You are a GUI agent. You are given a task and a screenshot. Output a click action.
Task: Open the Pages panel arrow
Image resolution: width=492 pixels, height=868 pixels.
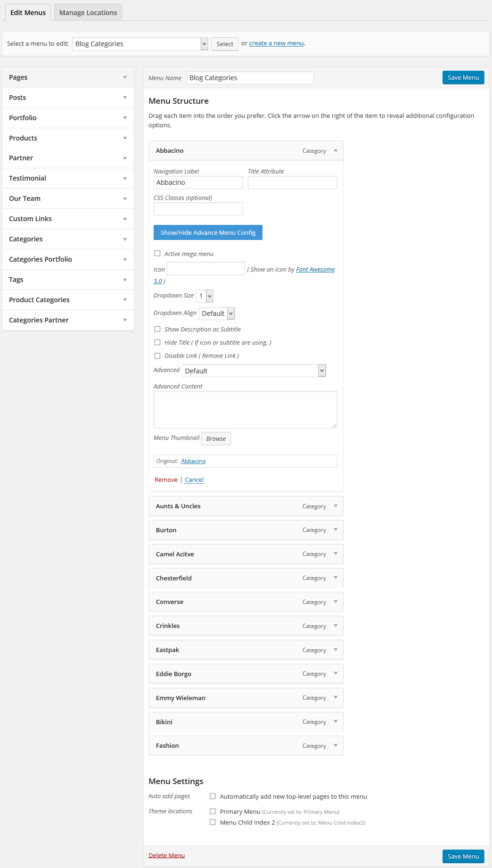tap(125, 77)
